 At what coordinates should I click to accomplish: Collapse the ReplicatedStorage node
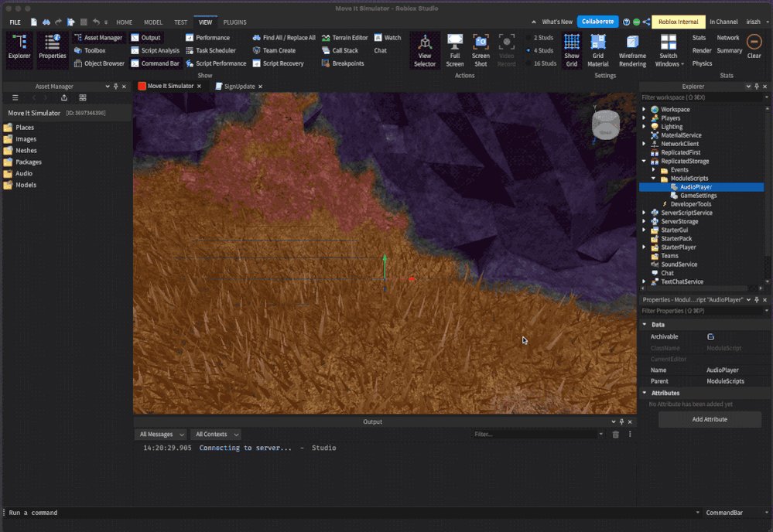click(x=644, y=161)
